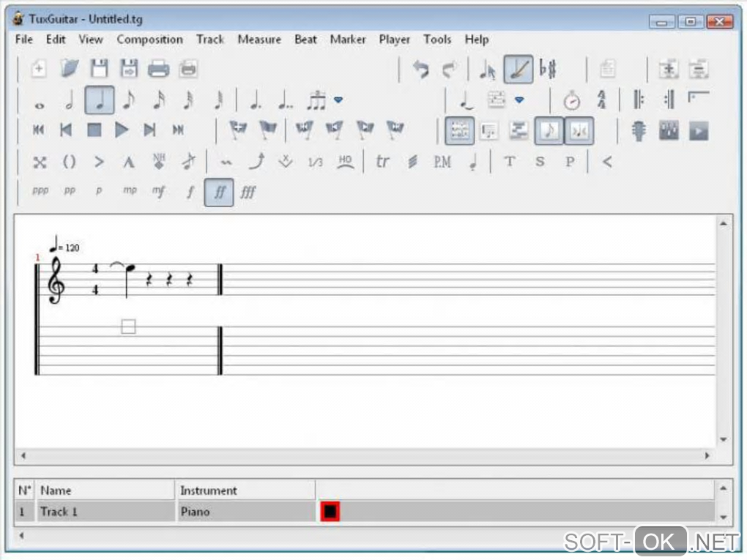
Task: Toggle hammer-on HO effect
Action: tap(346, 162)
